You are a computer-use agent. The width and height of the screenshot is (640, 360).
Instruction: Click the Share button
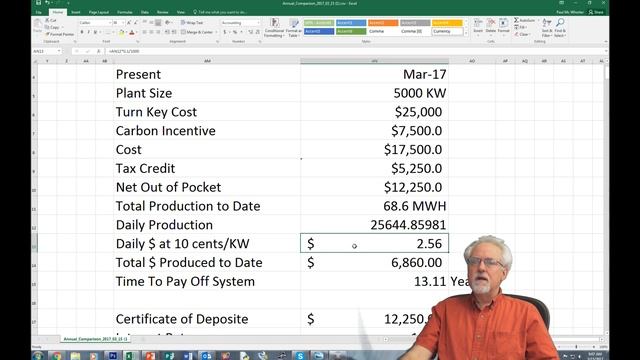[596, 12]
